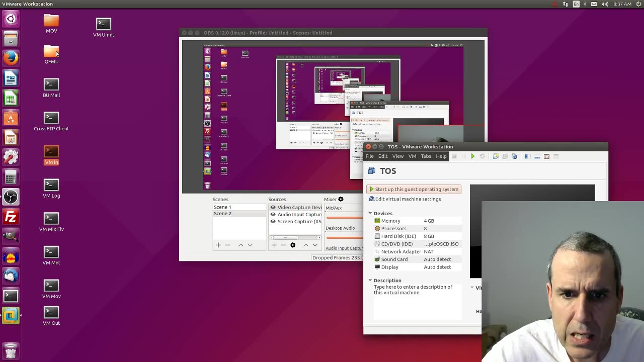644x362 pixels.
Task: Select the Network Adapter NAT row
Action: [x=417, y=251]
